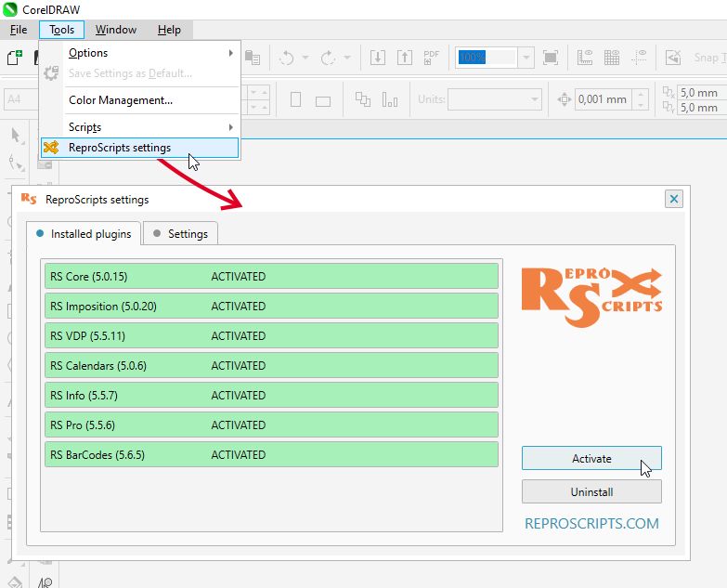Image resolution: width=727 pixels, height=588 pixels.
Task: Open the Help menu
Action: pos(169,30)
